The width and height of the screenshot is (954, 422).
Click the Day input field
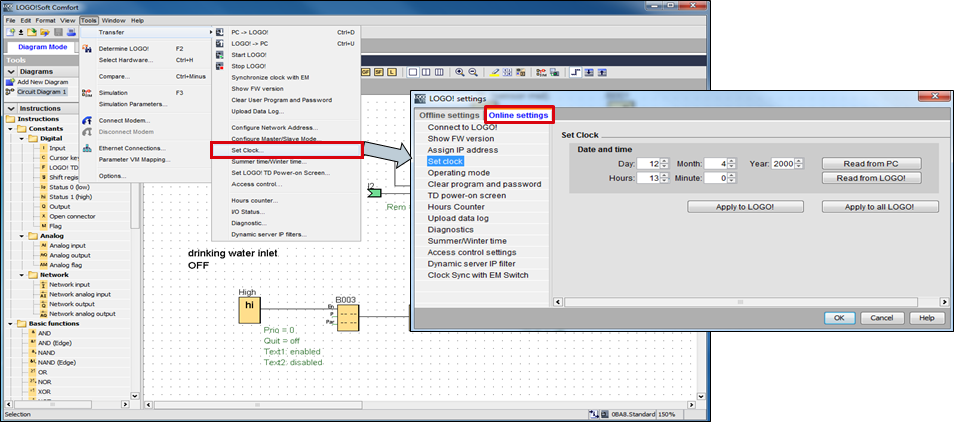[x=649, y=164]
